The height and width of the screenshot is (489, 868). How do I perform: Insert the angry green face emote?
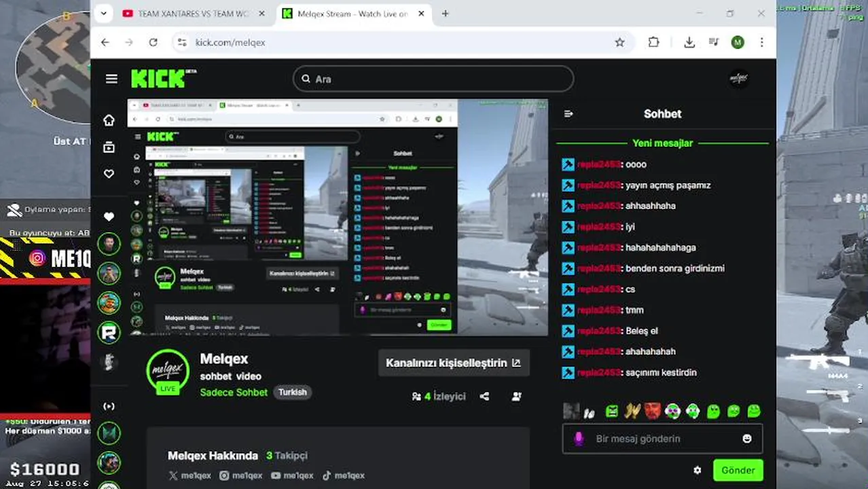(612, 411)
